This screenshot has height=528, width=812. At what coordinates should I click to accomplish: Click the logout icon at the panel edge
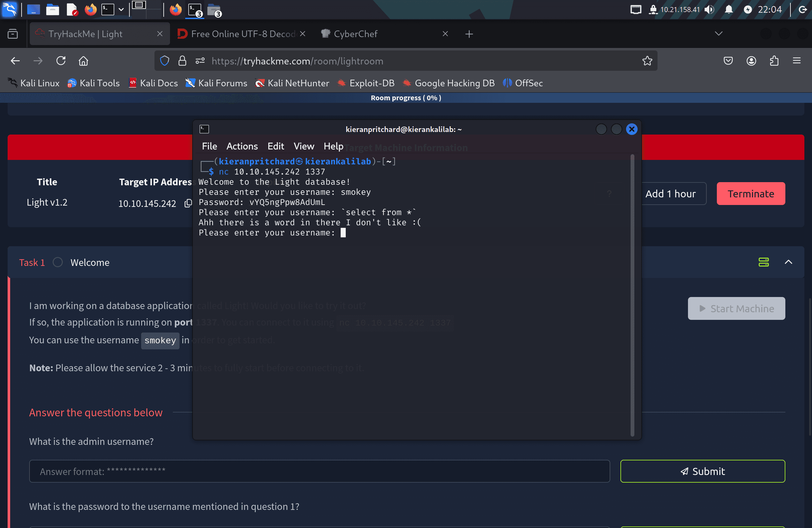click(803, 9)
